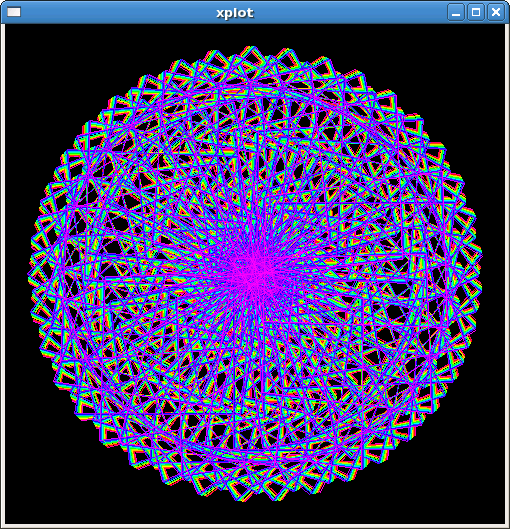Click the bottom border of the xplot window
Viewport: 510px width, 529px height.
(x=255, y=526)
